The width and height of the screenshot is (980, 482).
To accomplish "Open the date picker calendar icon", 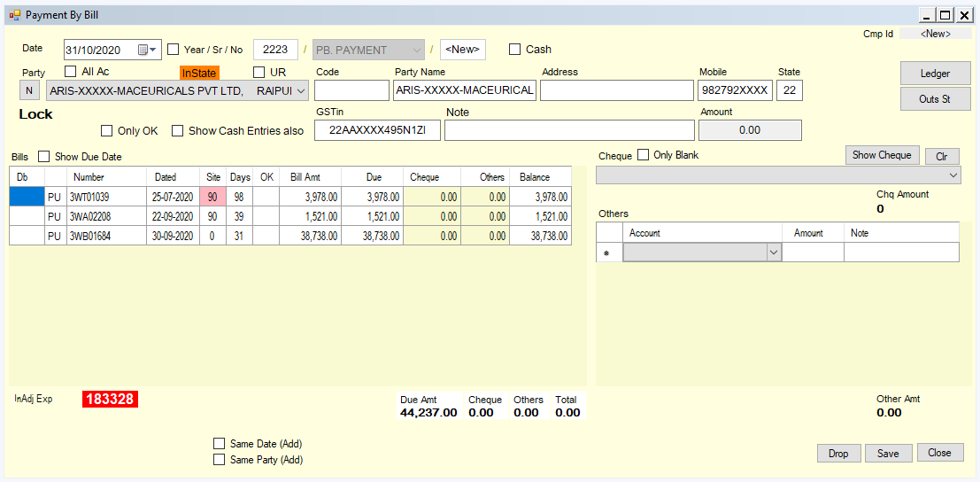I will coord(145,50).
